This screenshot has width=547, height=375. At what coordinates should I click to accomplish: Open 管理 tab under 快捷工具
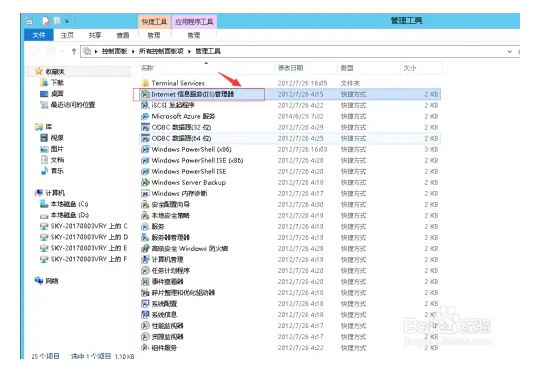pyautogui.click(x=154, y=35)
